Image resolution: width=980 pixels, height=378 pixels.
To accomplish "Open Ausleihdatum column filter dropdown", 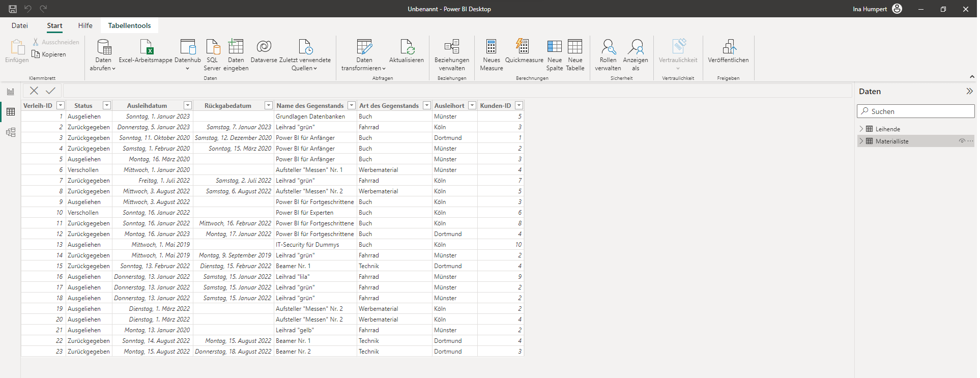I will click(x=188, y=105).
